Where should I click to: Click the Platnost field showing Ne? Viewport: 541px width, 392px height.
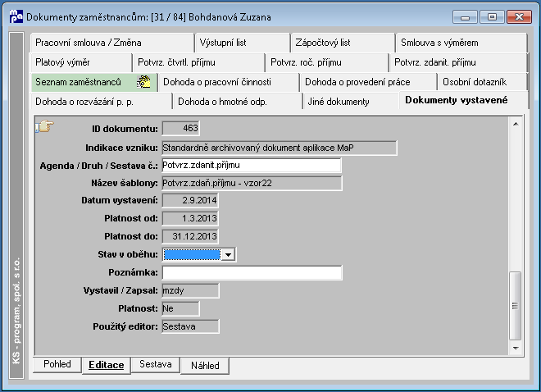pyautogui.click(x=180, y=308)
